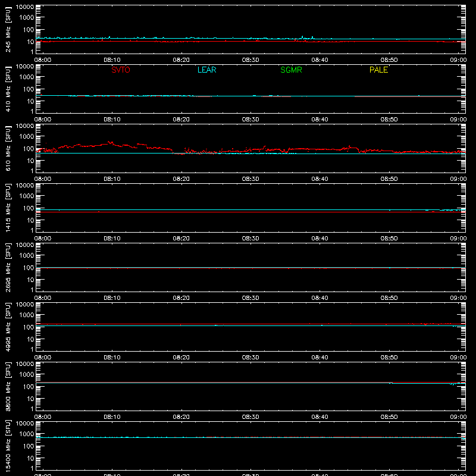This screenshot has width=476, height=476.
Task: Click 08:20 time label below 8800 MHz plot
Action: (181, 417)
